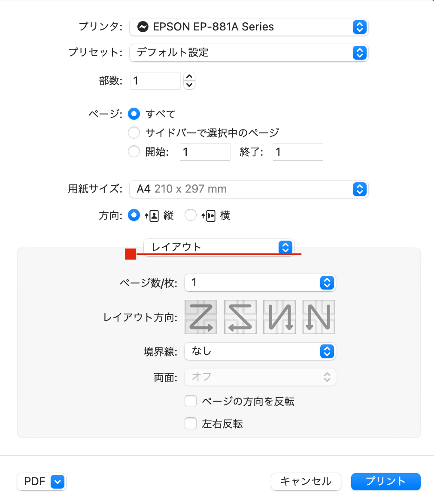
Task: Click the キャンセル button
Action: [306, 481]
